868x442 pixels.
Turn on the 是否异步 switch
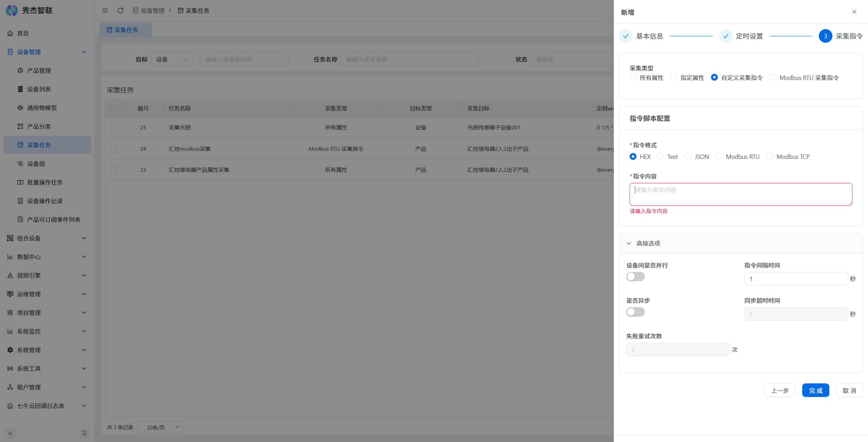pyautogui.click(x=635, y=312)
